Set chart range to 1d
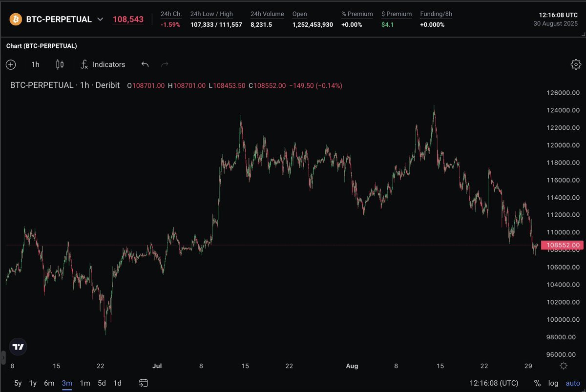Image resolution: width=586 pixels, height=392 pixels. pyautogui.click(x=117, y=383)
